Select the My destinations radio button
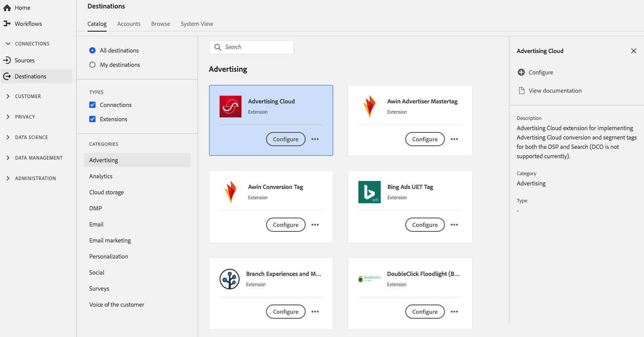This screenshot has height=337, width=644. point(92,65)
